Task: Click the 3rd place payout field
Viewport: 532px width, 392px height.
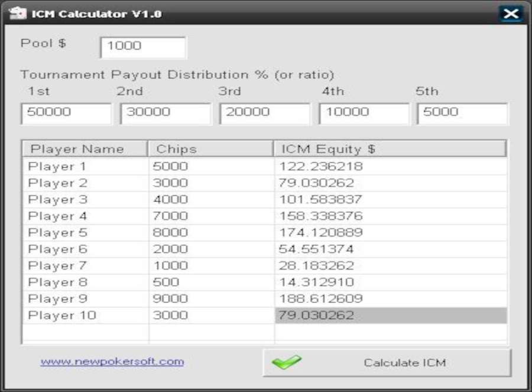Action: click(264, 114)
